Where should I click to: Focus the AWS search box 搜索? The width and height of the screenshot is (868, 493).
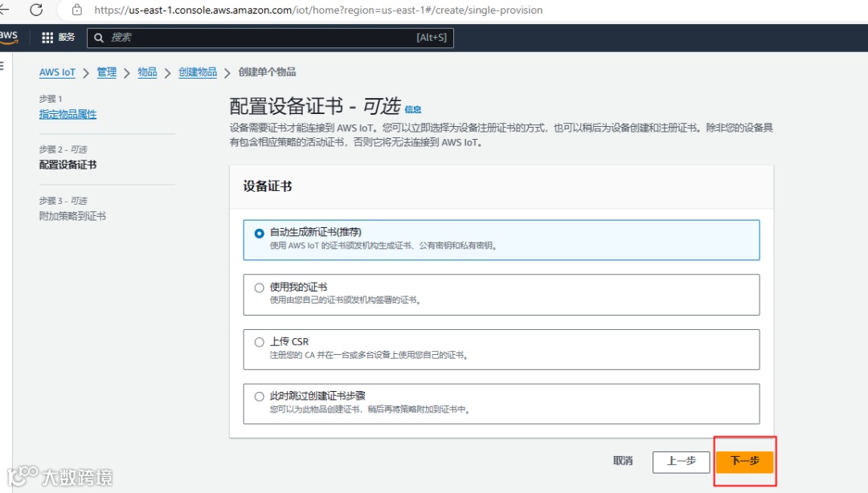coord(270,38)
